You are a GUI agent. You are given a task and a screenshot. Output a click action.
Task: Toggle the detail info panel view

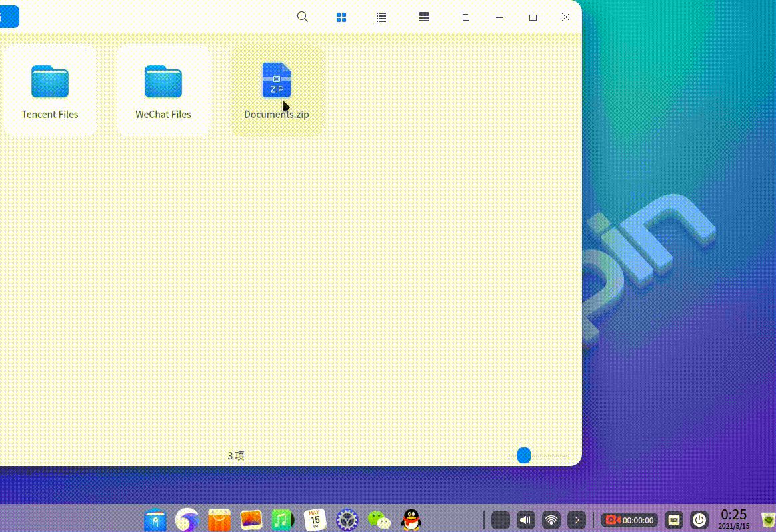[423, 17]
